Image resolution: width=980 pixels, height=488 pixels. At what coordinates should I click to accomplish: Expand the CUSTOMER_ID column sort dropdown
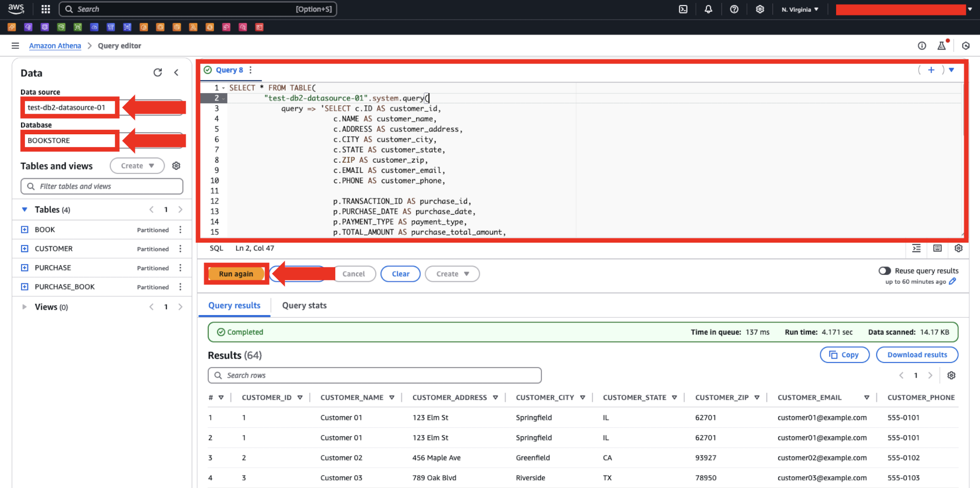point(301,397)
